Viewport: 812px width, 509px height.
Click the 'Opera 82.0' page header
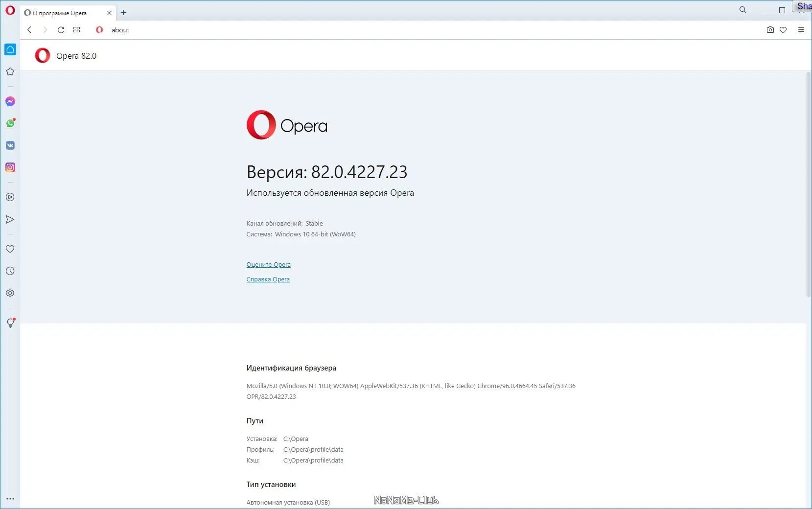point(76,56)
